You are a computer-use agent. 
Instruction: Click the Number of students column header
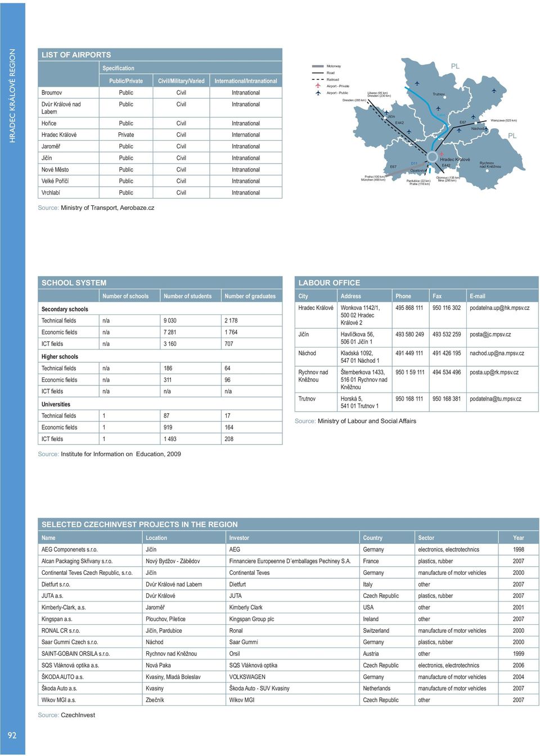click(188, 296)
